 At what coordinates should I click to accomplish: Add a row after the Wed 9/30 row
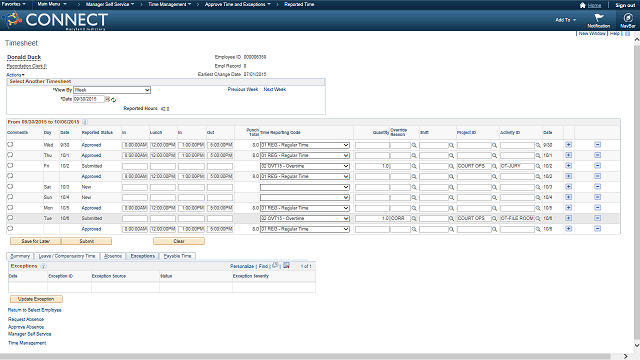(569, 144)
